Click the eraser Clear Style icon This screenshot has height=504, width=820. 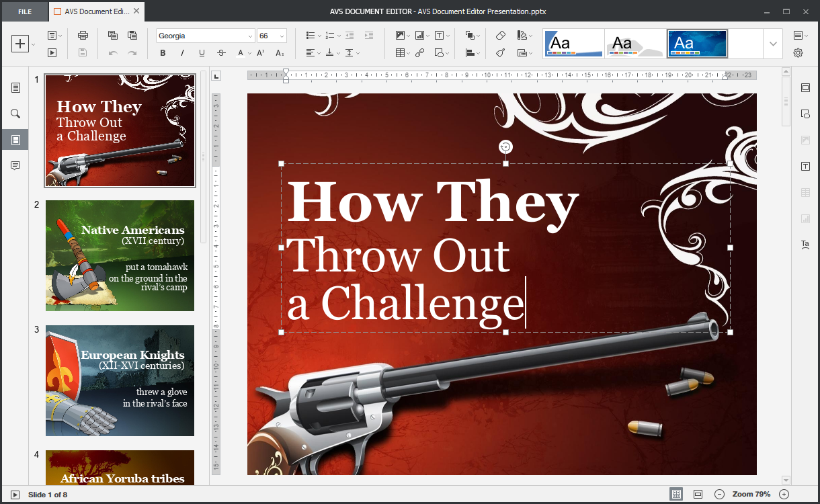tap(500, 36)
